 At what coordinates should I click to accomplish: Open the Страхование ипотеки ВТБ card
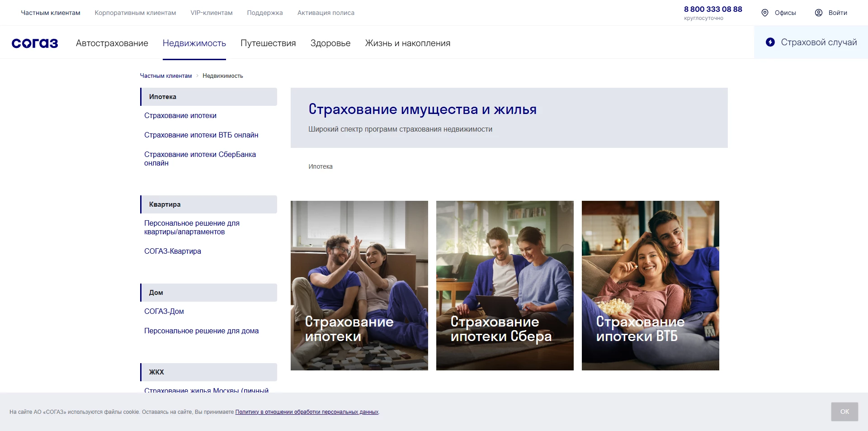[x=650, y=285]
